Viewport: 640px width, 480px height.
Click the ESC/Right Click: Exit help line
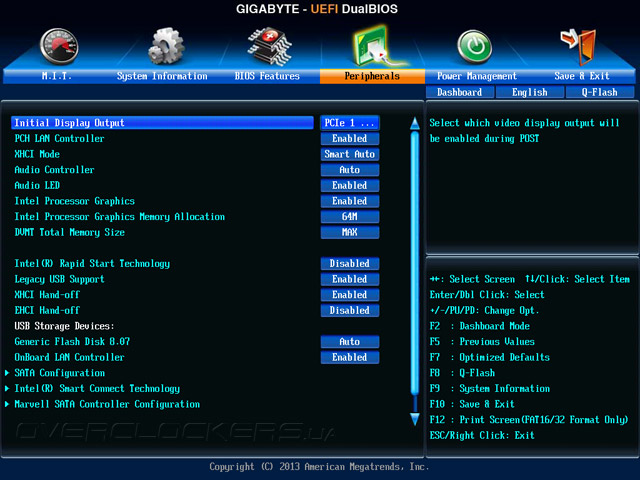(482, 435)
